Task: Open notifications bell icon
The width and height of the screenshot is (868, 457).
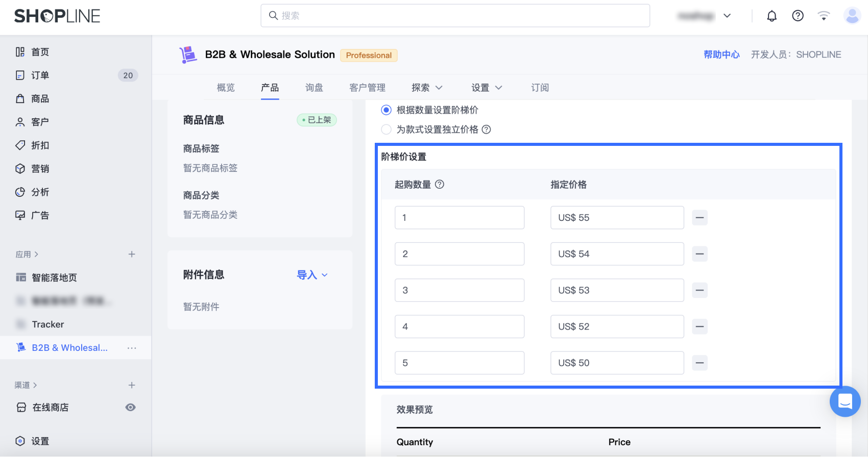Action: click(771, 16)
